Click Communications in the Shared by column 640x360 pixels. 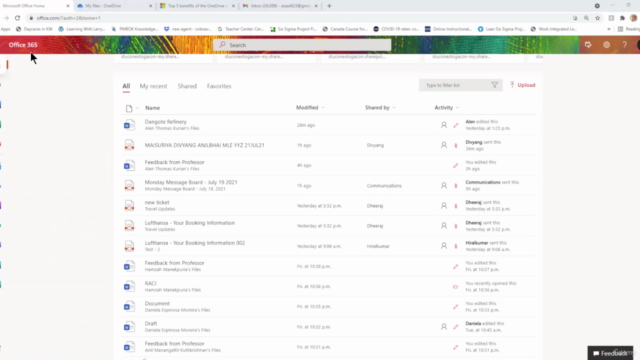(x=384, y=186)
